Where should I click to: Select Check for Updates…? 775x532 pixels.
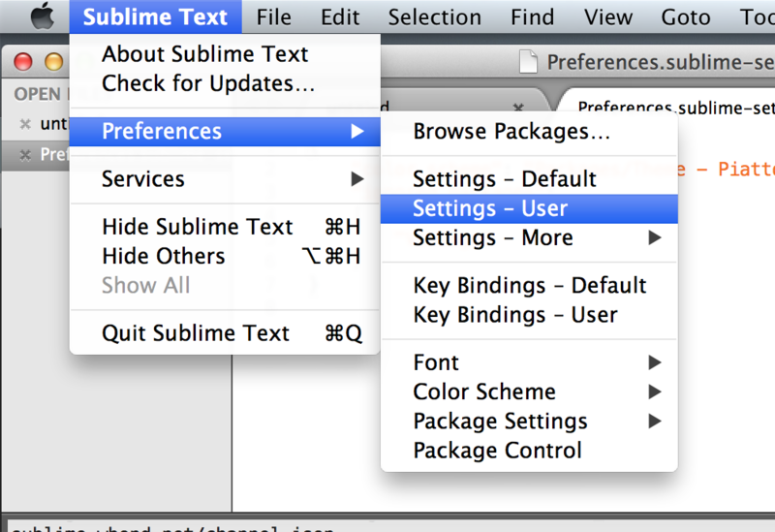[225, 83]
